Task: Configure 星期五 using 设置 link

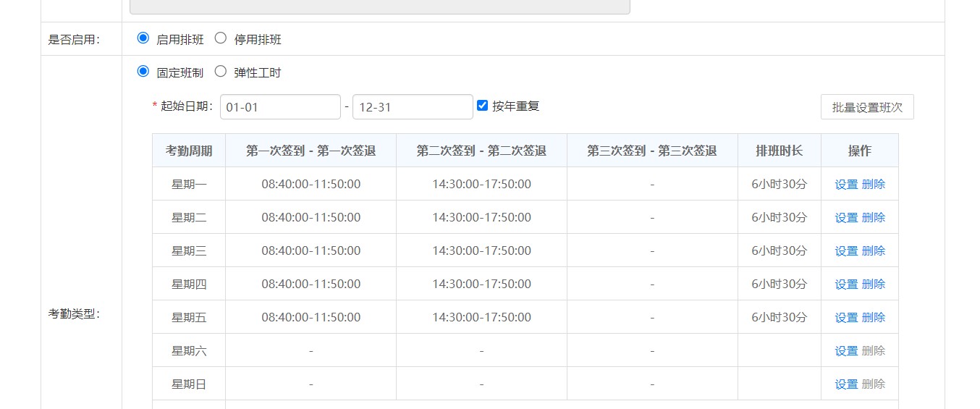Action: click(x=846, y=318)
